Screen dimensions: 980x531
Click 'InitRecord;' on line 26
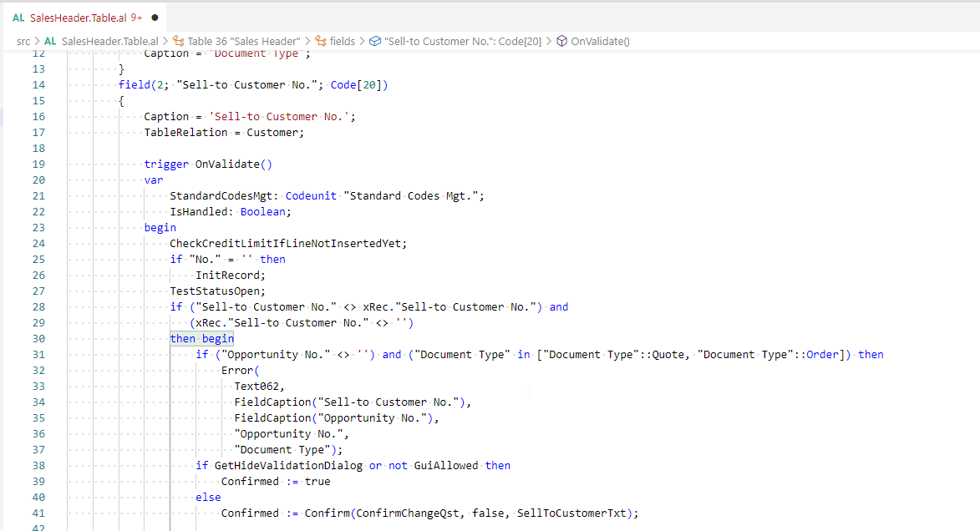(231, 276)
